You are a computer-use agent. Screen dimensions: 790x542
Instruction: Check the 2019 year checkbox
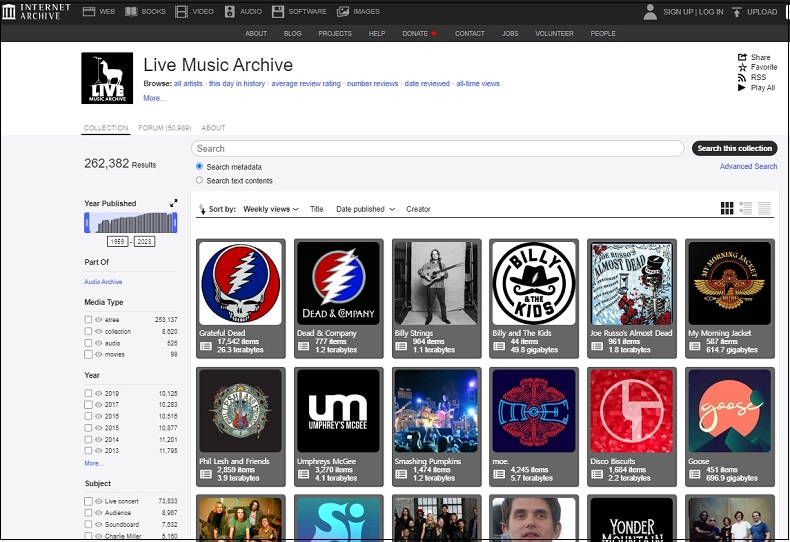(88, 393)
